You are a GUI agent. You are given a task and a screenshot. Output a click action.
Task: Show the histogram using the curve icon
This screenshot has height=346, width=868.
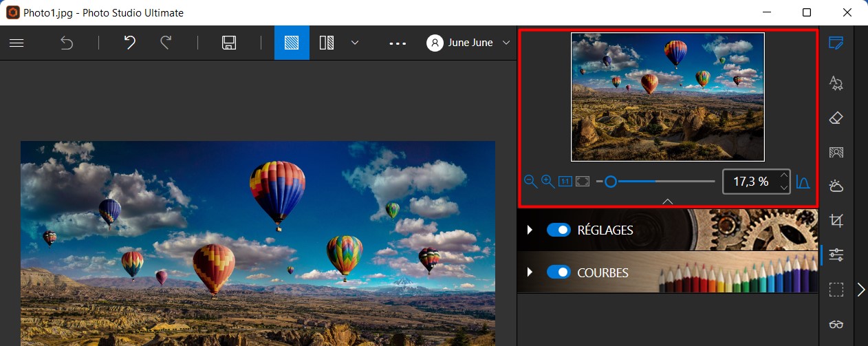[x=803, y=182]
